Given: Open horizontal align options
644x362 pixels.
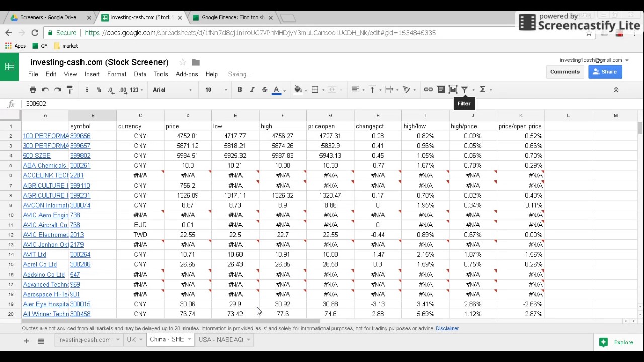Looking at the screenshot, I should [358, 89].
